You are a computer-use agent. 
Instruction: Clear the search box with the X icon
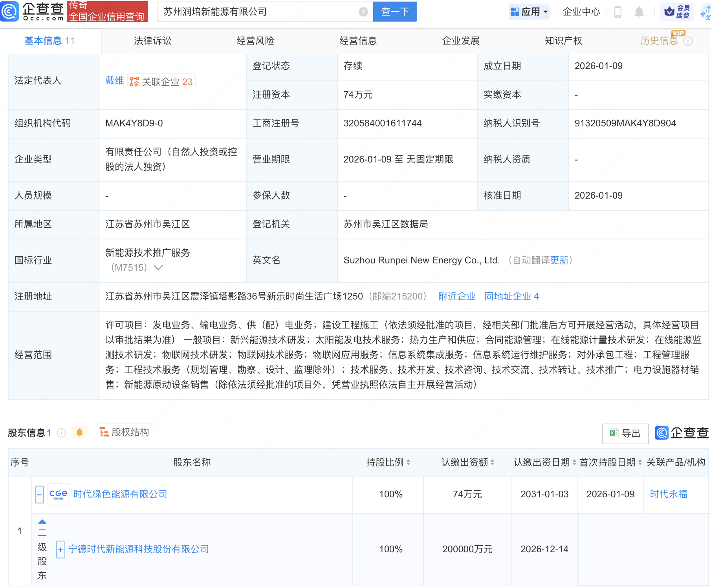tap(363, 12)
